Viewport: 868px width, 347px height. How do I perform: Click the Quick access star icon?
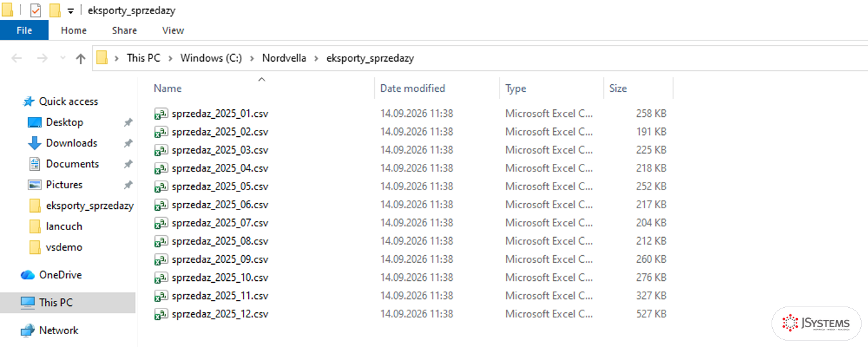click(x=28, y=102)
